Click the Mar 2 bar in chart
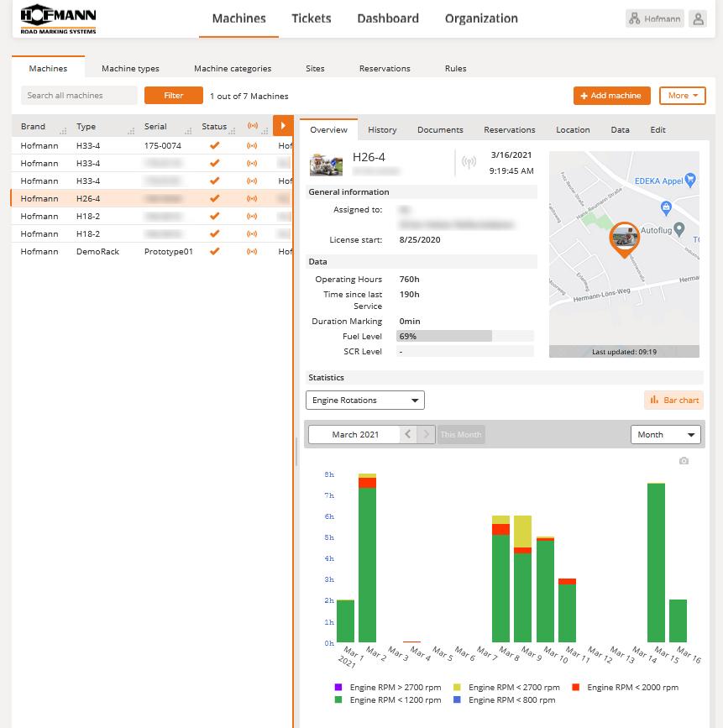 tap(367, 558)
